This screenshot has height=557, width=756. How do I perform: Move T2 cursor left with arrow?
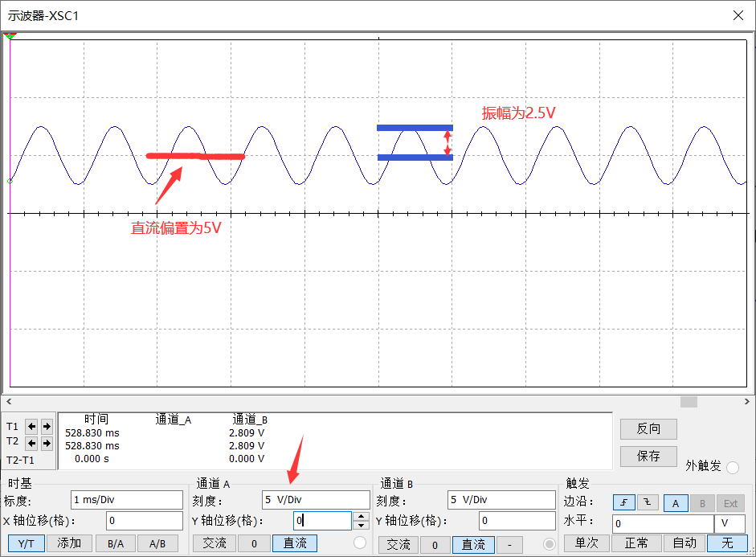click(x=32, y=443)
